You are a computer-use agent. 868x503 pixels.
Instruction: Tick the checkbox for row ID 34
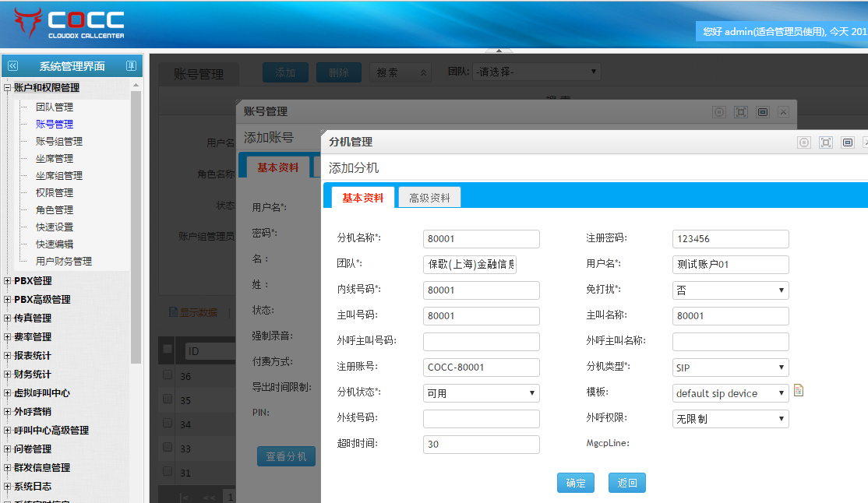click(x=167, y=424)
